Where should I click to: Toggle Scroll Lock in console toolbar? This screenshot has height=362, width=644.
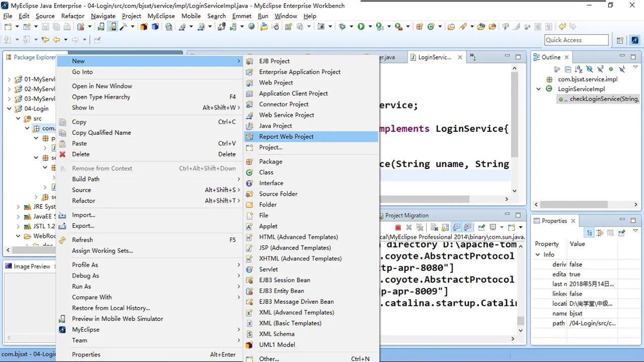(x=445, y=227)
